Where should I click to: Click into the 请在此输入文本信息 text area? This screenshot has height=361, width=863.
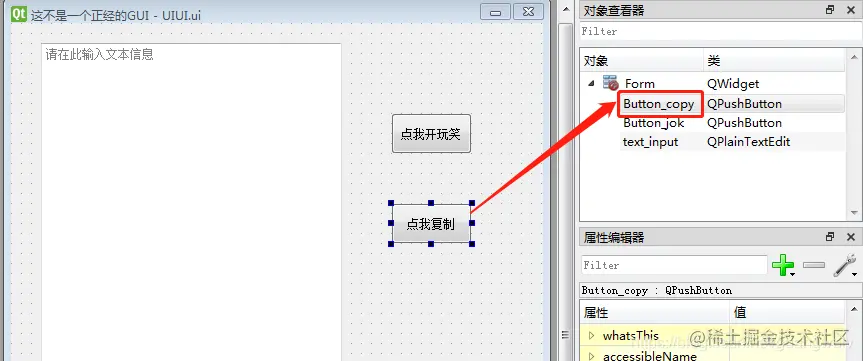[192, 202]
